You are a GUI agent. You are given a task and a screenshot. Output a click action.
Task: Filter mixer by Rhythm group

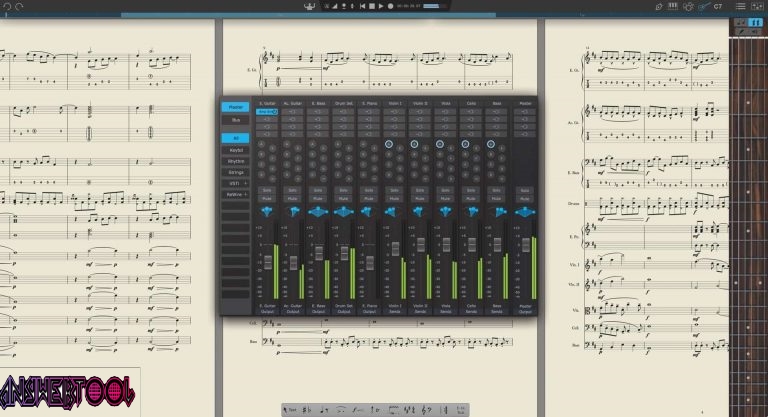[x=236, y=161]
